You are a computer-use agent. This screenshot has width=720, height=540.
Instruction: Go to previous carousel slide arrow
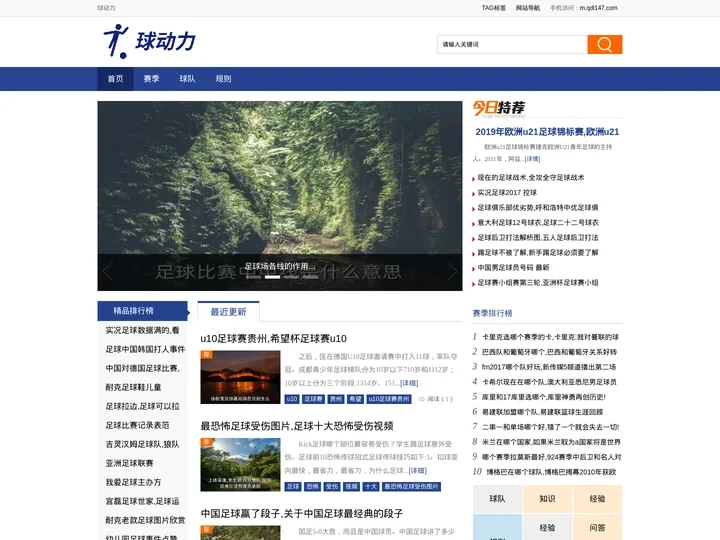pos(107,271)
